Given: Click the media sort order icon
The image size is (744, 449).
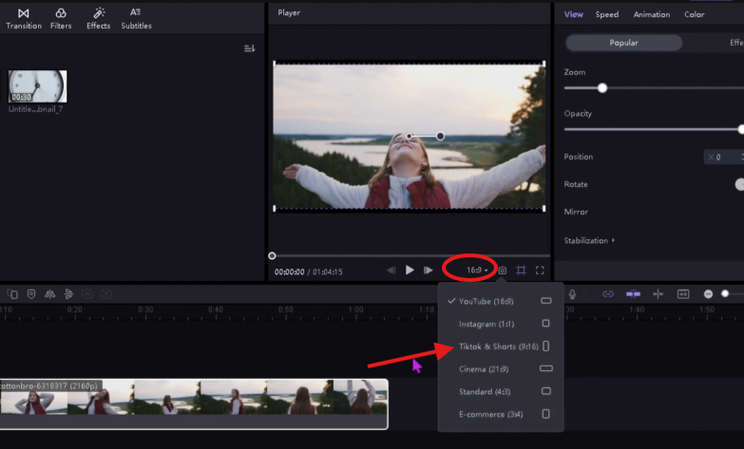Looking at the screenshot, I should coord(249,48).
